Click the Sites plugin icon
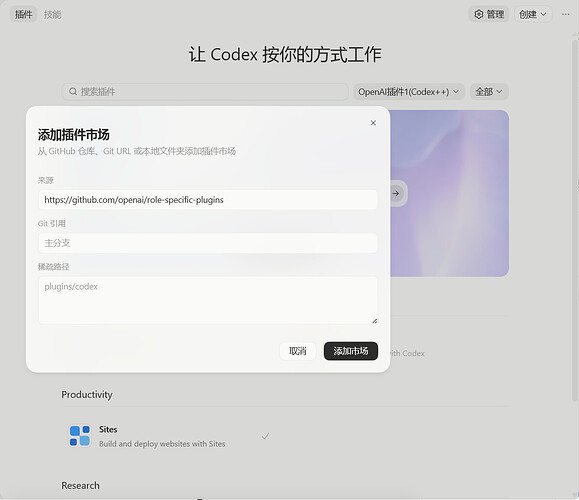Image resolution: width=579 pixels, height=500 pixels. (80, 436)
